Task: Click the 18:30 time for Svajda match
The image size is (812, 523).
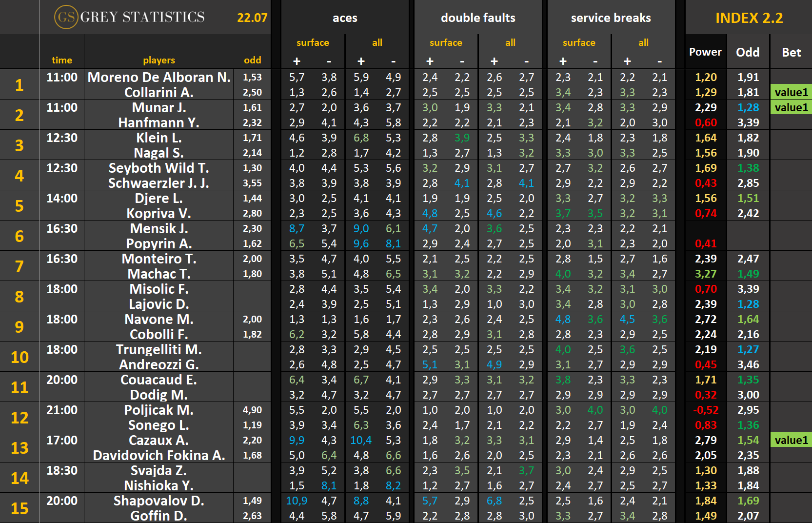Action: pyautogui.click(x=62, y=470)
